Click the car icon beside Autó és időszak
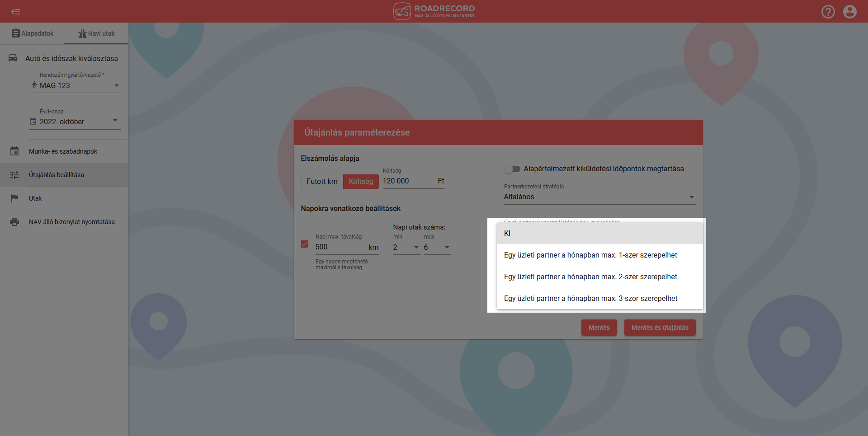The image size is (868, 436). pyautogui.click(x=13, y=58)
